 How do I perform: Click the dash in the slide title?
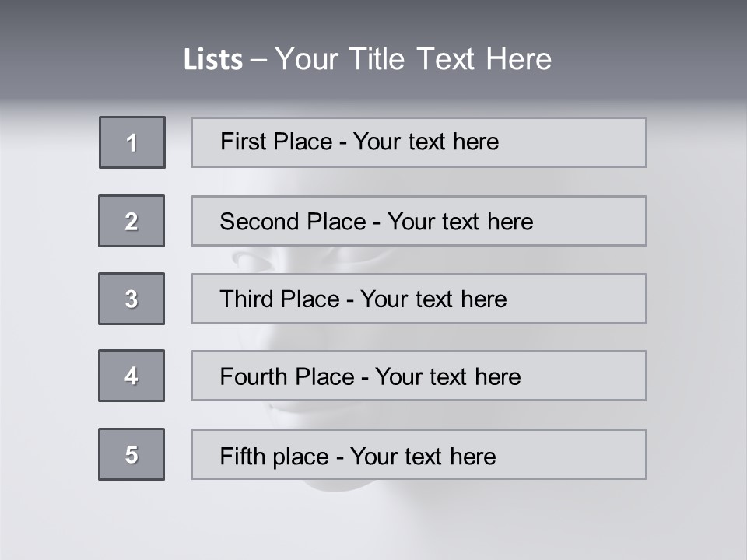point(258,60)
